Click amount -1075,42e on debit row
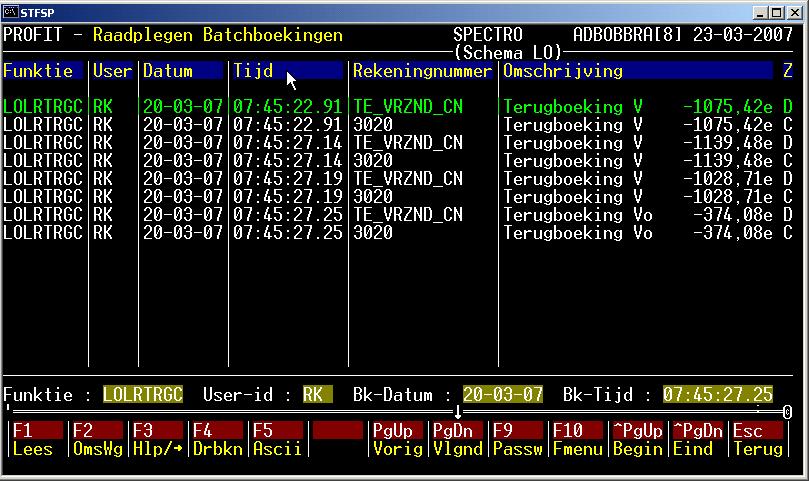 pos(727,107)
